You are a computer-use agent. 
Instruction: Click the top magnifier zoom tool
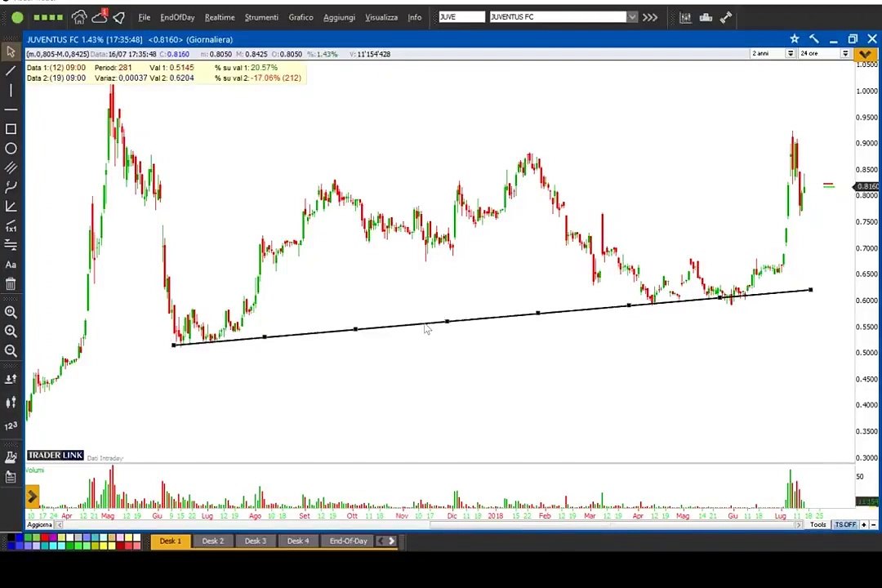11,312
